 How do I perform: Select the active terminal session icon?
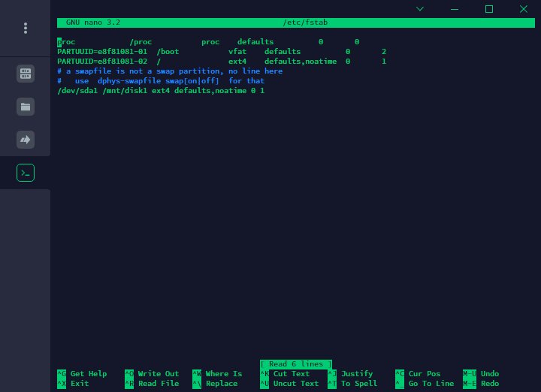pyautogui.click(x=26, y=173)
